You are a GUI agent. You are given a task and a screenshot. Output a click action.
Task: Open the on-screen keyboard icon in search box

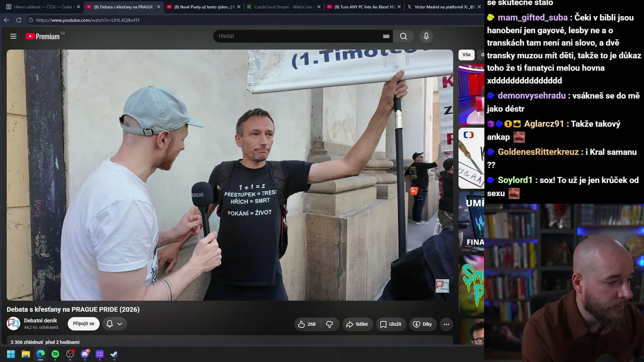tap(386, 36)
